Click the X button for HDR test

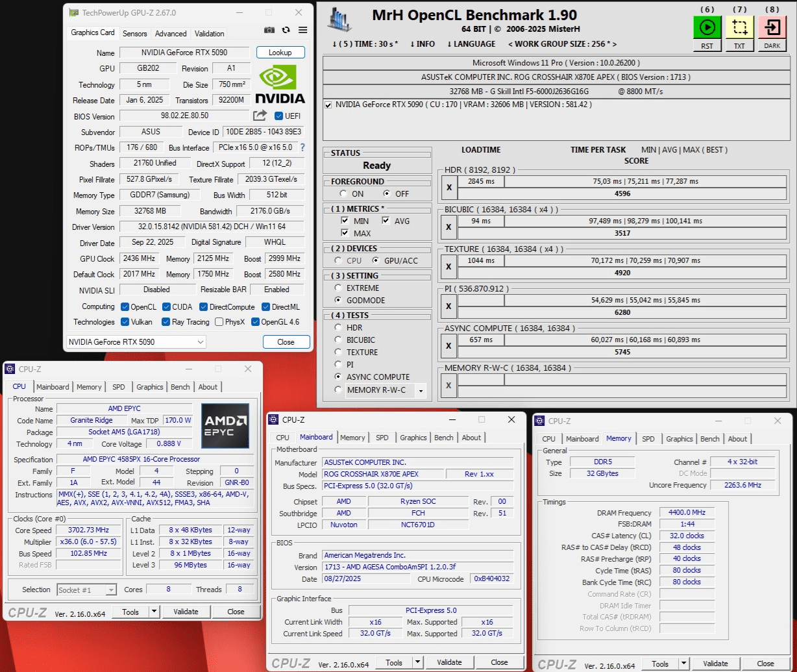pyautogui.click(x=448, y=188)
